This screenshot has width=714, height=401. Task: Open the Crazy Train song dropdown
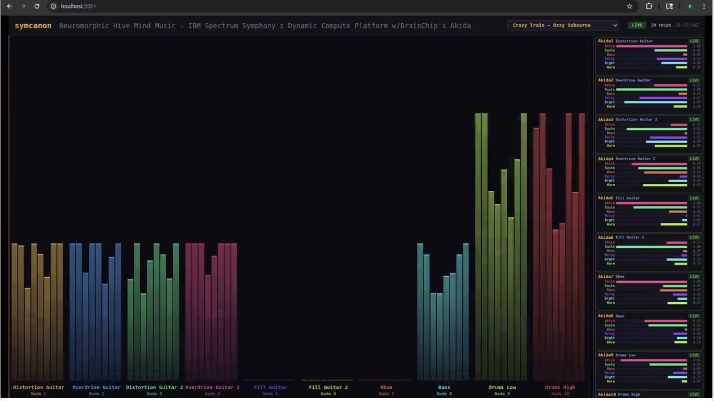(564, 24)
